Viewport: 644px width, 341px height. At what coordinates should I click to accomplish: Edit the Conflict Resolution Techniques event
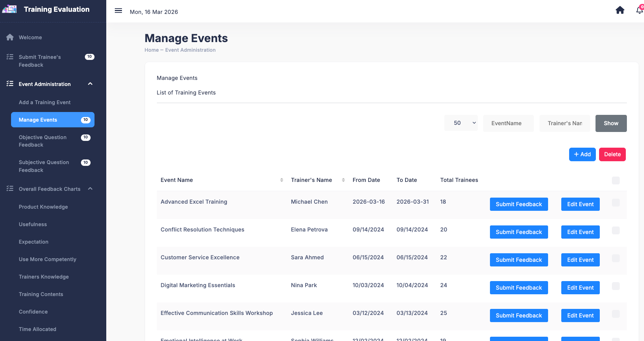point(580,232)
